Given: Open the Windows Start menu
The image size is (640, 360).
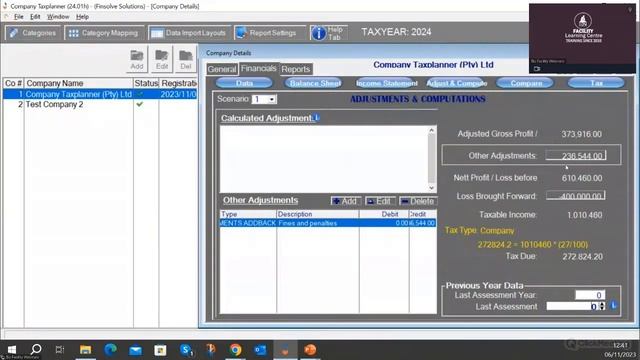Looking at the screenshot, I should [11, 350].
